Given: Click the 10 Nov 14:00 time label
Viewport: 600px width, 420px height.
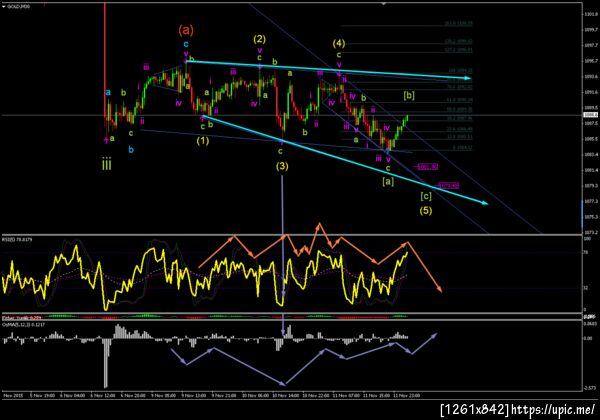Looking at the screenshot, I should (285, 396).
